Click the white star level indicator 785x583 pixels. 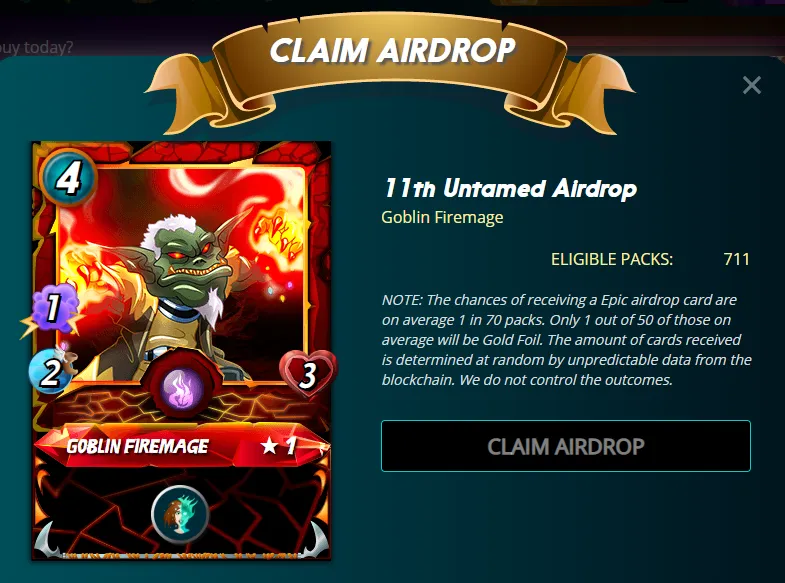(269, 445)
